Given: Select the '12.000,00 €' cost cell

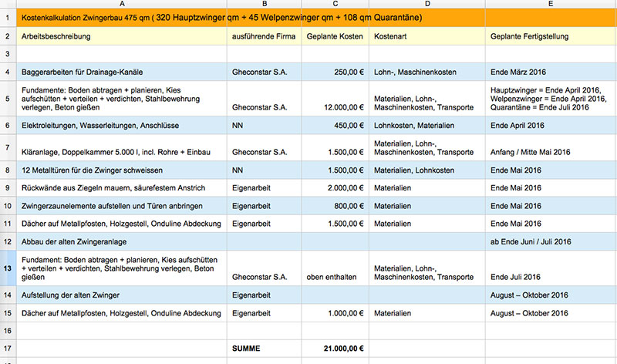Looking at the screenshot, I should click(x=335, y=99).
